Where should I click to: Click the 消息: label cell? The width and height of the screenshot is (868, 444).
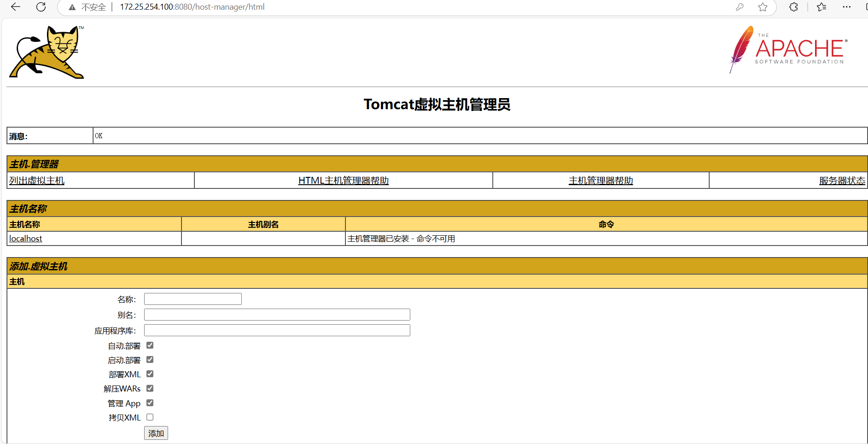pos(50,136)
